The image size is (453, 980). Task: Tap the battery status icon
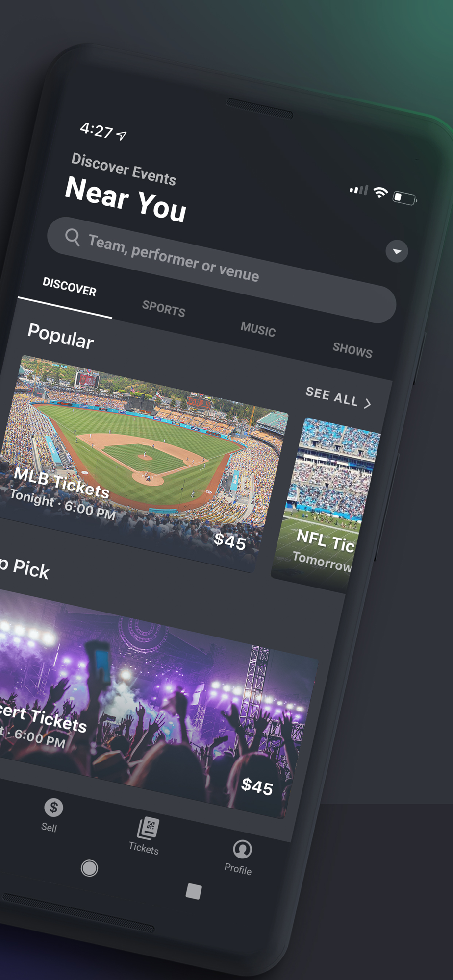(405, 198)
